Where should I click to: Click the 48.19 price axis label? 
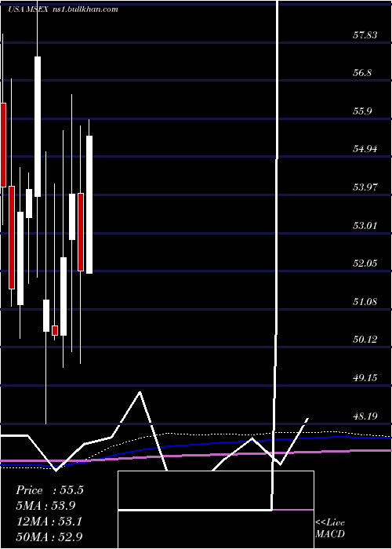click(x=365, y=416)
